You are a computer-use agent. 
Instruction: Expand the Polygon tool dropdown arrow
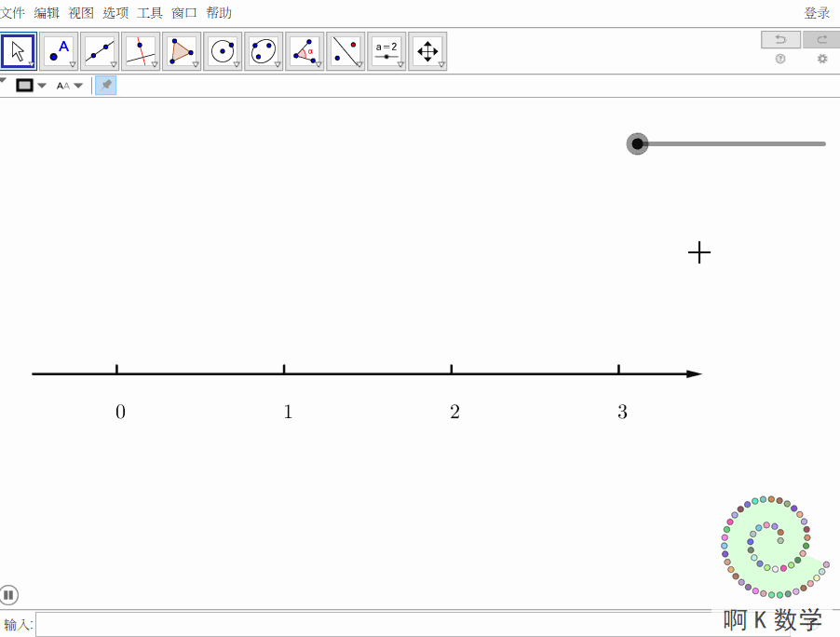[196, 64]
